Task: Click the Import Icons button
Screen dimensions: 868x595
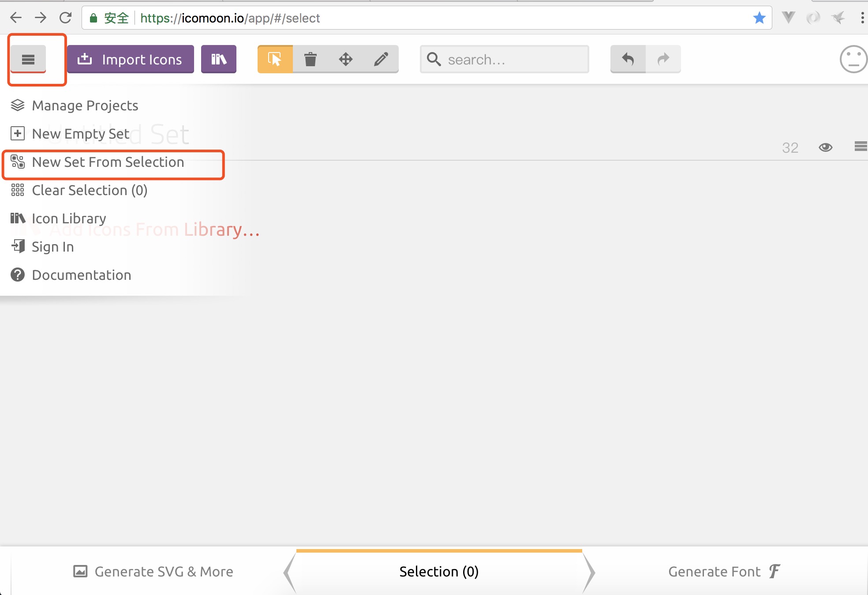Action: point(131,59)
